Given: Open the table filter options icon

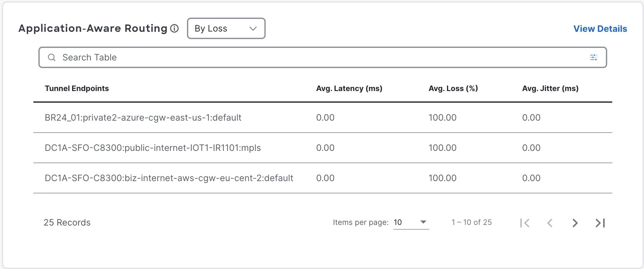Looking at the screenshot, I should coord(594,57).
